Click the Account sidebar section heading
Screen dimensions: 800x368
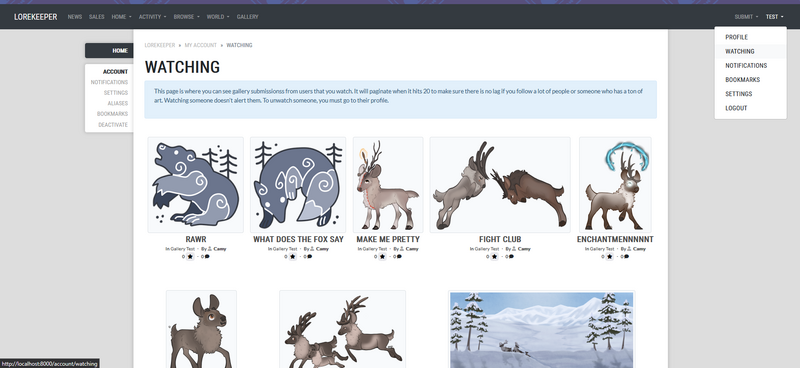[x=115, y=72]
